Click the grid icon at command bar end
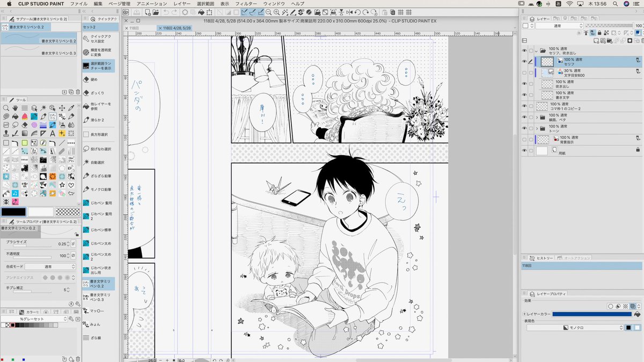The height and width of the screenshot is (362, 644). point(408,12)
